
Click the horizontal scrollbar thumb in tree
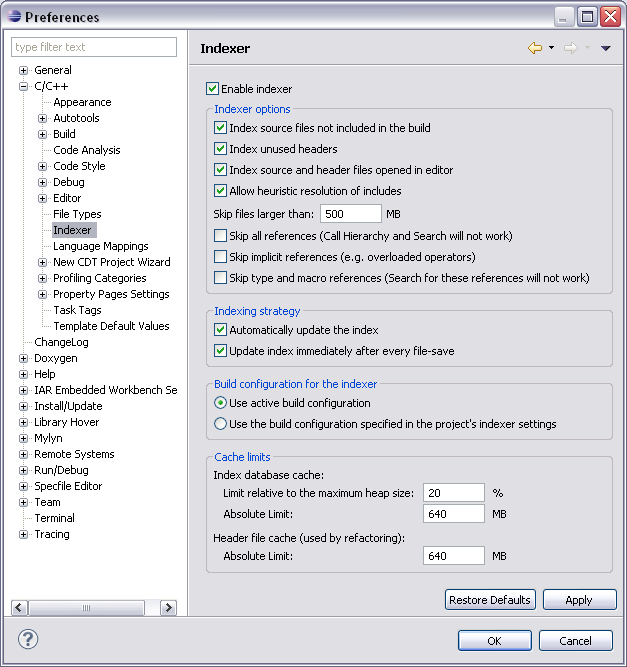point(86,607)
